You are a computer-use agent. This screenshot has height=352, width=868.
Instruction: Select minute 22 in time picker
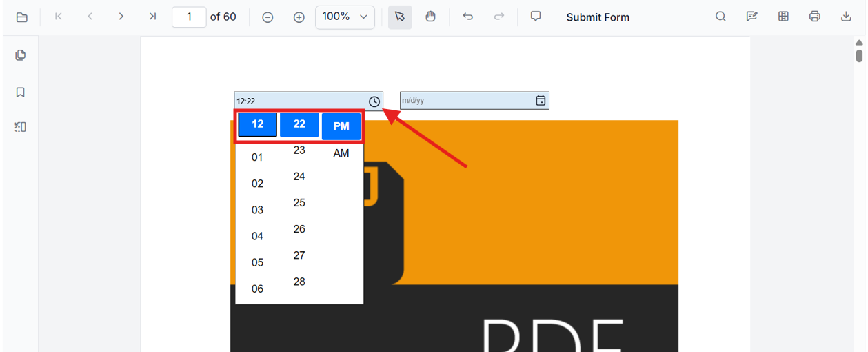299,125
